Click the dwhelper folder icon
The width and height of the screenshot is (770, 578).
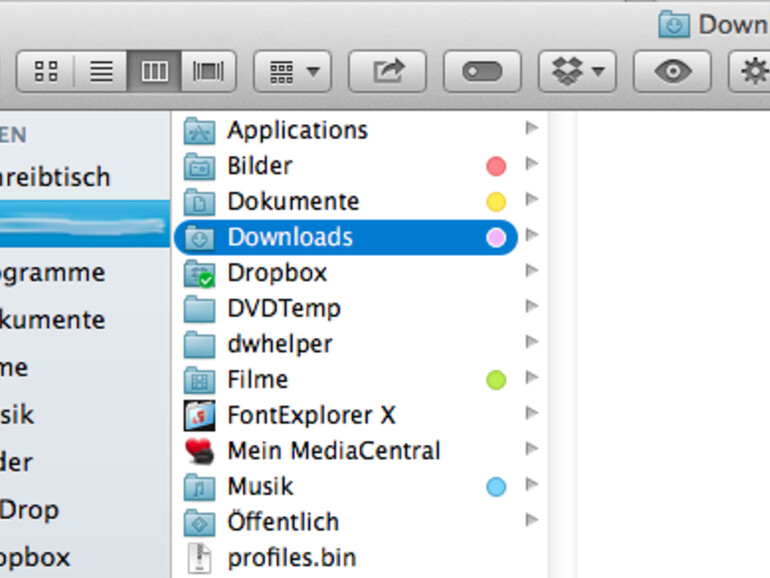pos(199,345)
